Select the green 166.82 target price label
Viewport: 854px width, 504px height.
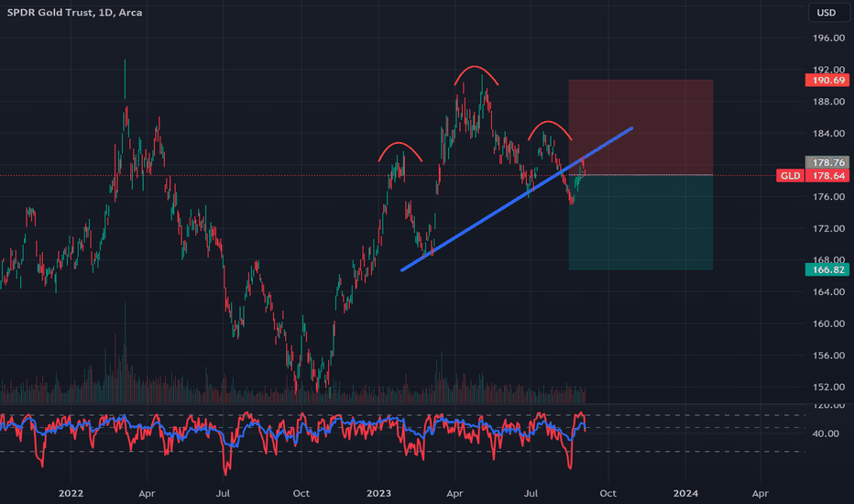tap(827, 269)
